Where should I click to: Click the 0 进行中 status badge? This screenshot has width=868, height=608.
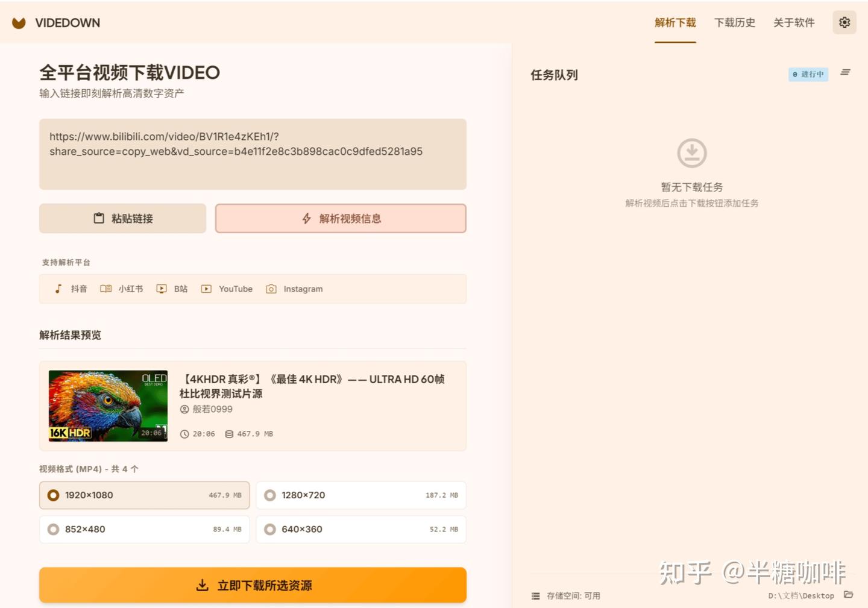[x=808, y=74]
